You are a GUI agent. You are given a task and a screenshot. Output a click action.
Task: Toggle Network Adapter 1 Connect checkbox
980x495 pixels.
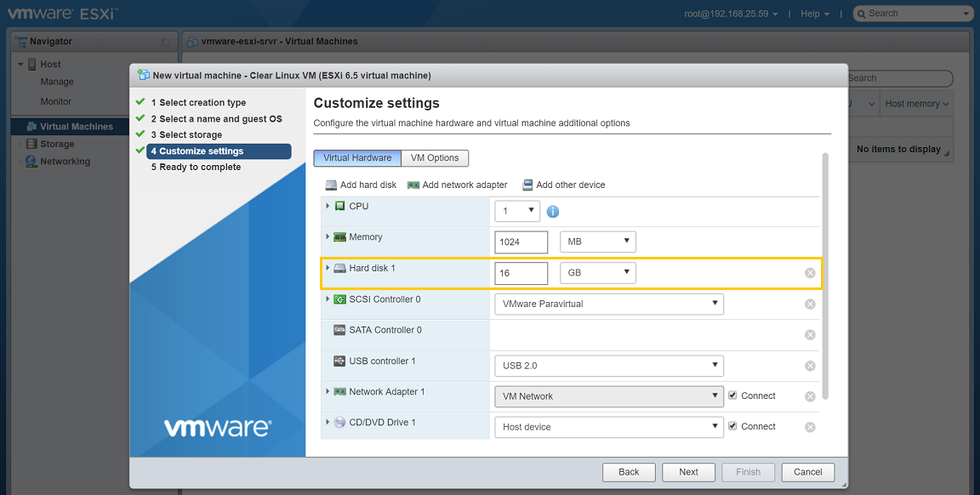[x=733, y=395]
